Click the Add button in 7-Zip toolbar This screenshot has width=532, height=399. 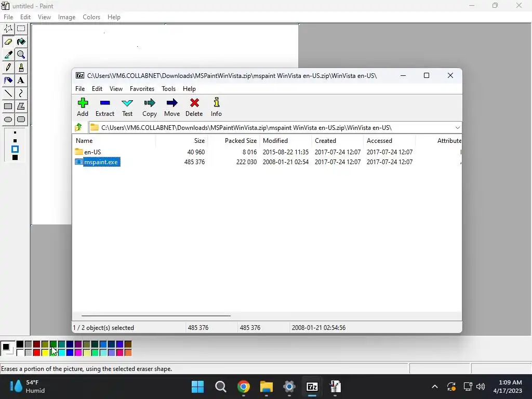coord(83,107)
